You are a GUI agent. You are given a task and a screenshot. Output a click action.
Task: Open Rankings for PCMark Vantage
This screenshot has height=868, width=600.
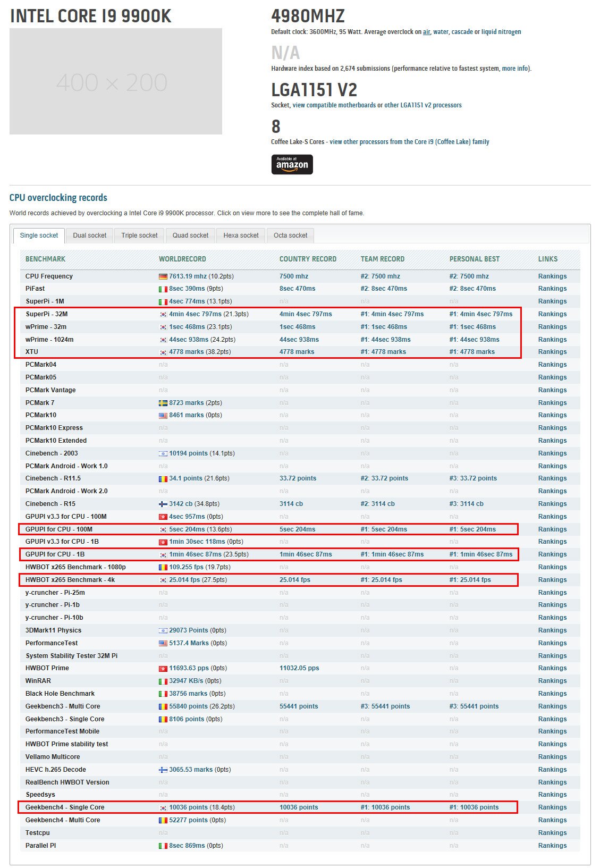pos(552,390)
